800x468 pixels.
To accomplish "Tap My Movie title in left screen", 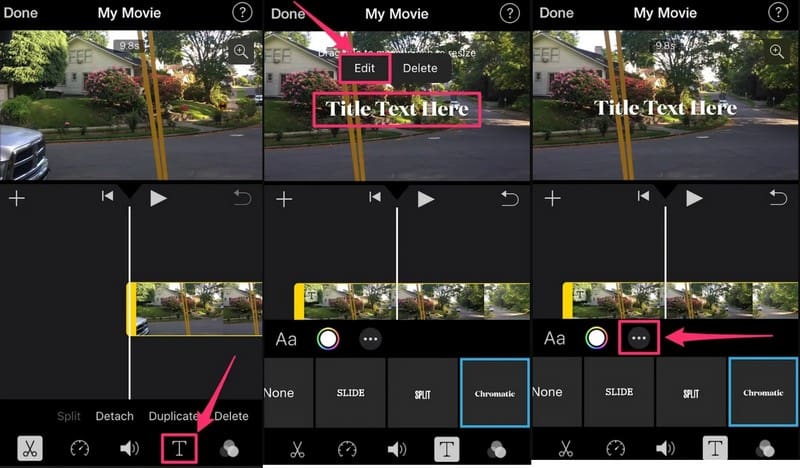I will [x=129, y=13].
